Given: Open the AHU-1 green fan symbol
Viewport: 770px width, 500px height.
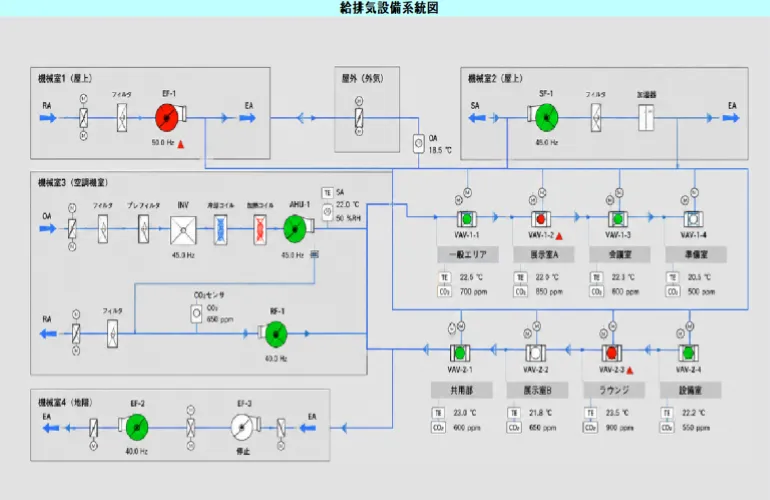Looking at the screenshot, I should [x=295, y=229].
